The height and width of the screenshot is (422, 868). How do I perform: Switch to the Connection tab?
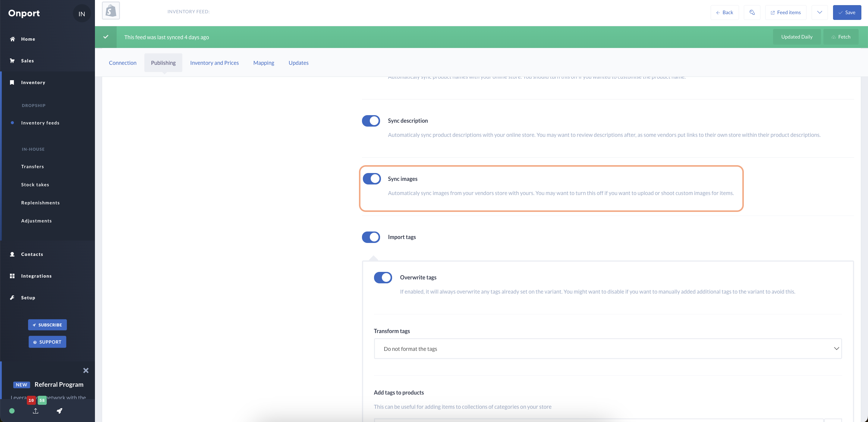tap(123, 63)
